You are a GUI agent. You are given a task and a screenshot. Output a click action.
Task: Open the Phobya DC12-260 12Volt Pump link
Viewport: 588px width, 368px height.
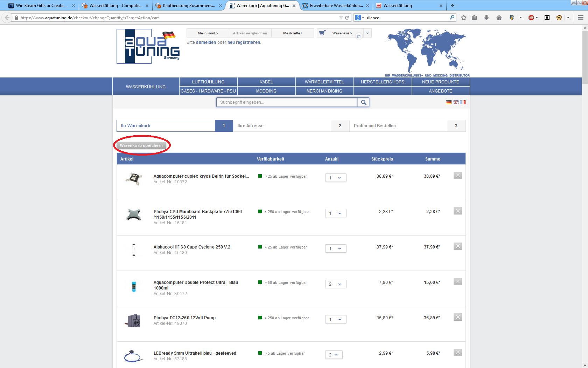pyautogui.click(x=184, y=318)
